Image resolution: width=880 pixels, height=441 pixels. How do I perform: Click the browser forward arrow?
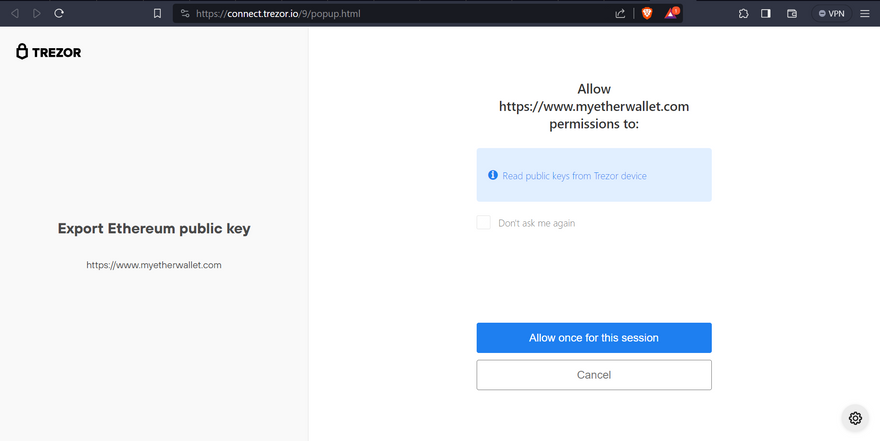tap(37, 13)
